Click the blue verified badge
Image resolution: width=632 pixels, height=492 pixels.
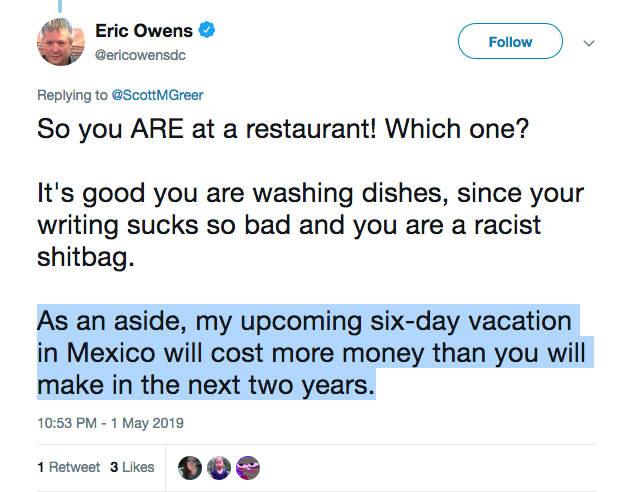tap(207, 30)
